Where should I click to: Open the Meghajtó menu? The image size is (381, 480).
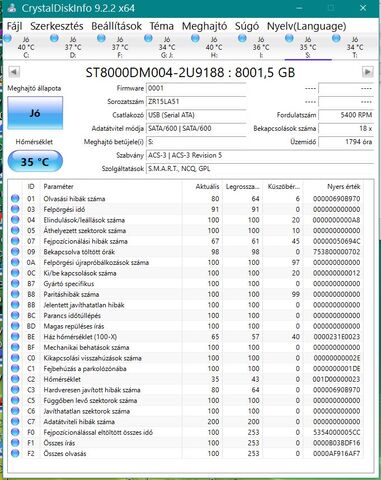(x=204, y=26)
